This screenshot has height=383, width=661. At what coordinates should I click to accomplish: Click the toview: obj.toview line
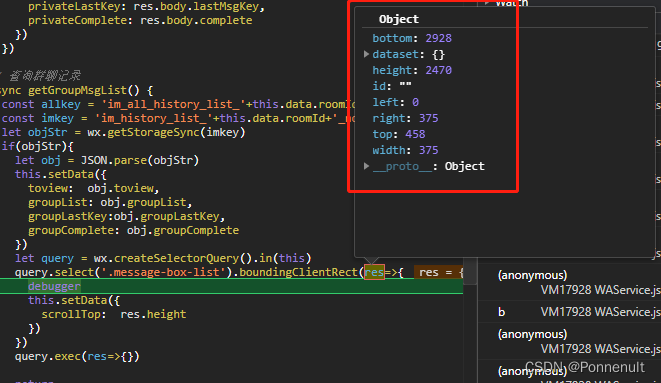pos(94,188)
